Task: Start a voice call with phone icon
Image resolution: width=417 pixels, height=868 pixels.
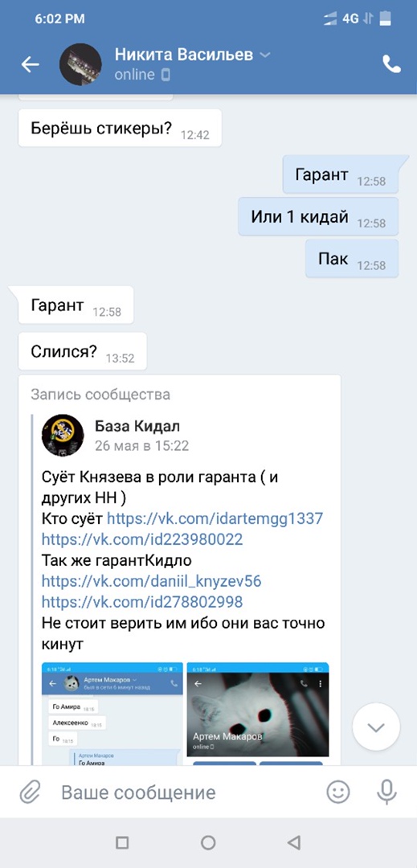Action: [x=391, y=65]
